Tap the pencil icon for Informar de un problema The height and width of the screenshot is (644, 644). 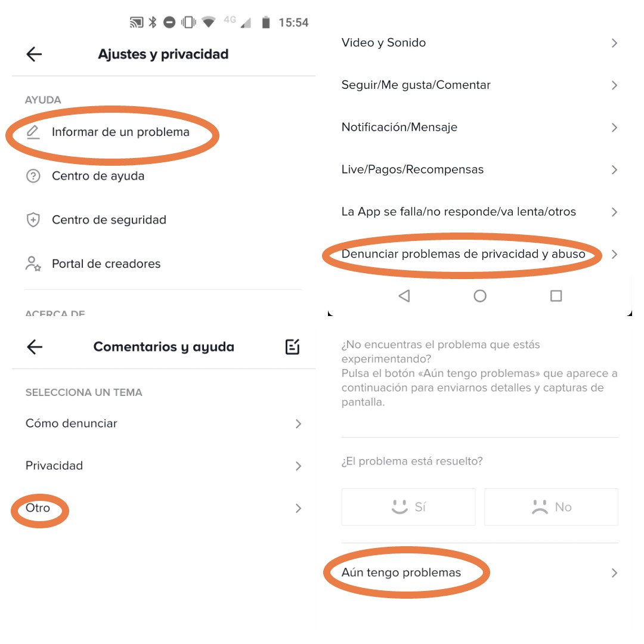point(33,132)
